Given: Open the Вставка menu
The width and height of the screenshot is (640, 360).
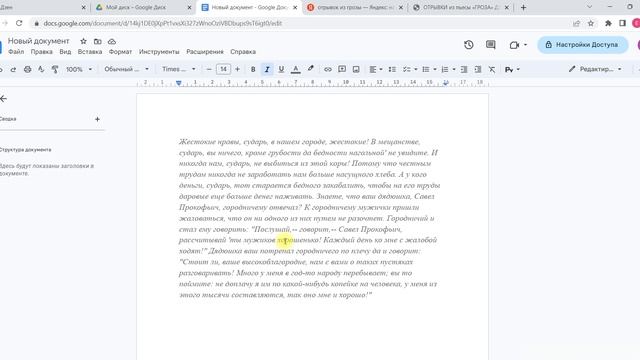Looking at the screenshot, I should 90,52.
